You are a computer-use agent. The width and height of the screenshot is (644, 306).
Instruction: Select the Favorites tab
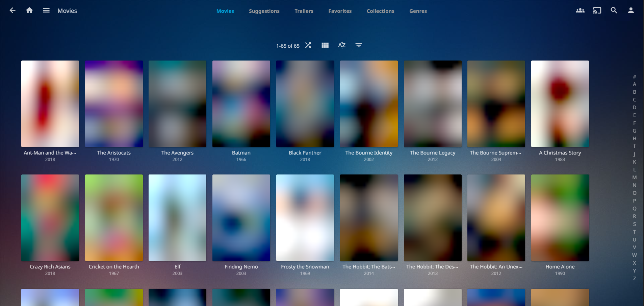[340, 11]
